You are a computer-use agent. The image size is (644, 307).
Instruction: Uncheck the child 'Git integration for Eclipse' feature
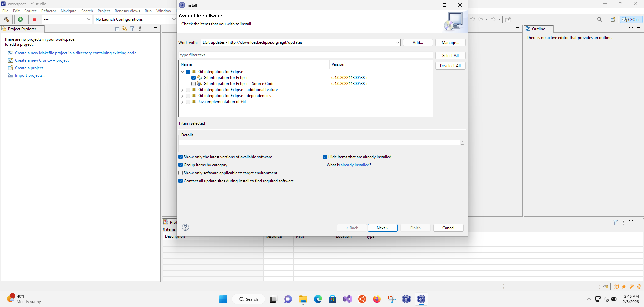point(194,78)
